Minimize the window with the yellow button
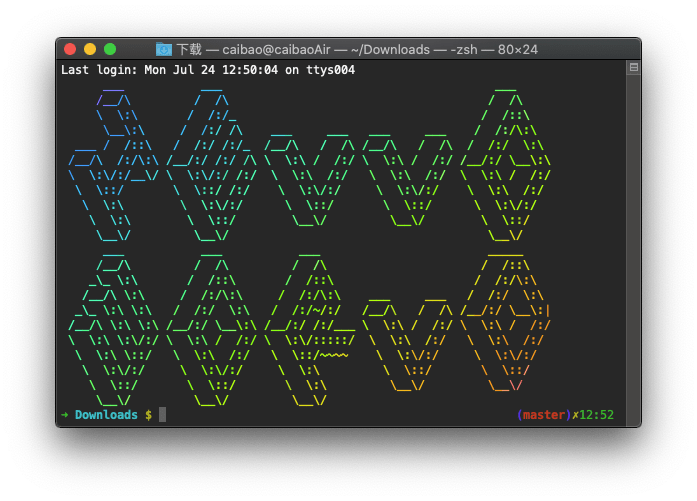The height and width of the screenshot is (501, 697). click(90, 49)
